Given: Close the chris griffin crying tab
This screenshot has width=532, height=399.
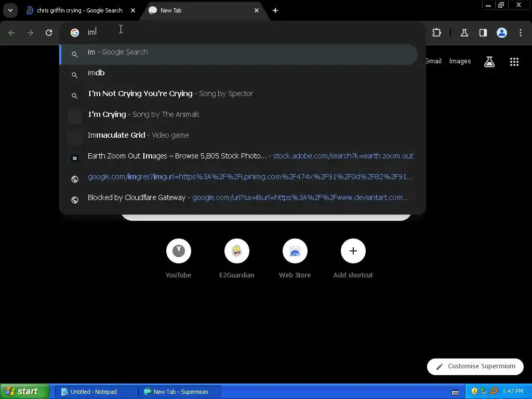Looking at the screenshot, I should pos(133,10).
